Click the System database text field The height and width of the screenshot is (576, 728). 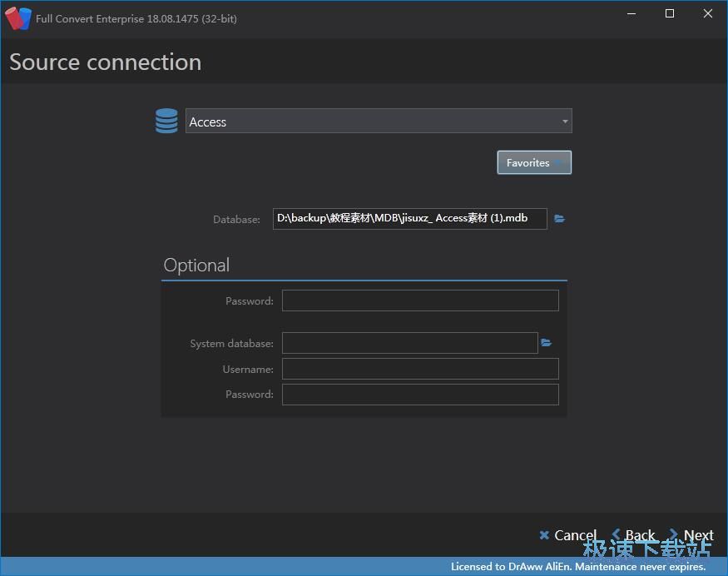pyautogui.click(x=409, y=343)
